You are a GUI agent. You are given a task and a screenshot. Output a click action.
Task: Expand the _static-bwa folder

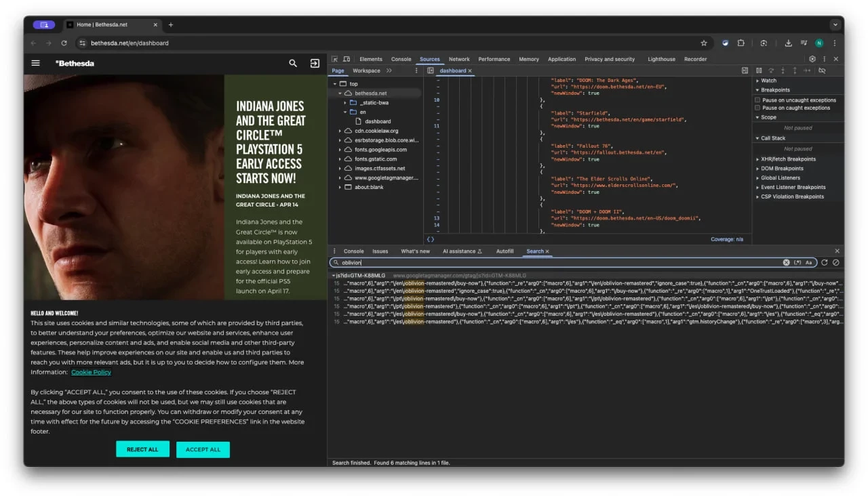click(x=344, y=102)
